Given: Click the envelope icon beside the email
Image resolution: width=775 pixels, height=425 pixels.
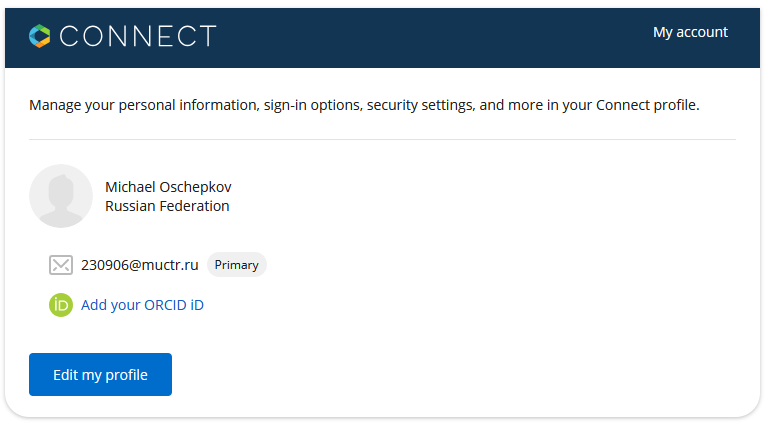Looking at the screenshot, I should tap(61, 265).
